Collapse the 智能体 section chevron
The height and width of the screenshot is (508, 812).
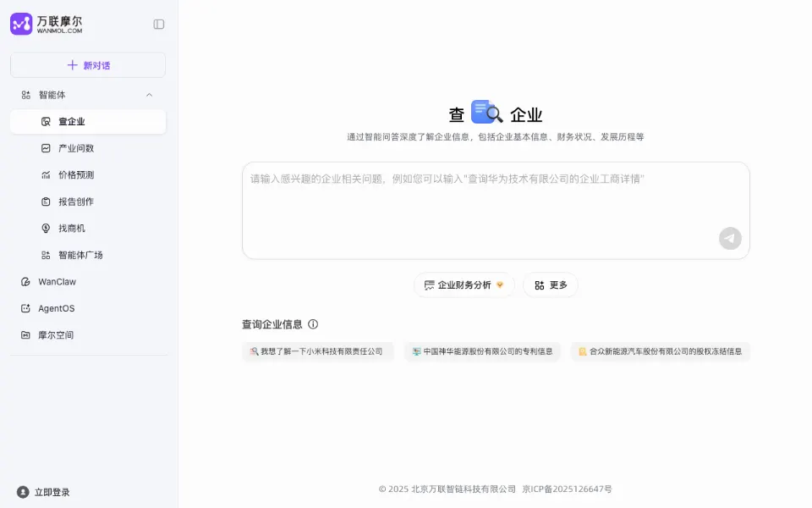149,95
